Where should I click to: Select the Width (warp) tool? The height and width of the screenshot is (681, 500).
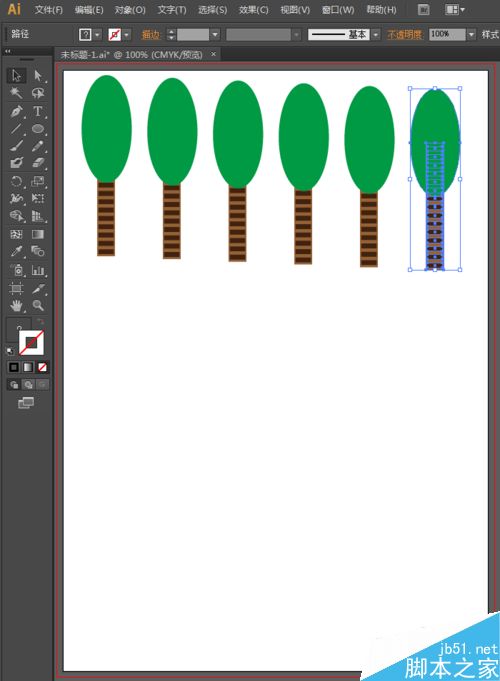[x=17, y=198]
